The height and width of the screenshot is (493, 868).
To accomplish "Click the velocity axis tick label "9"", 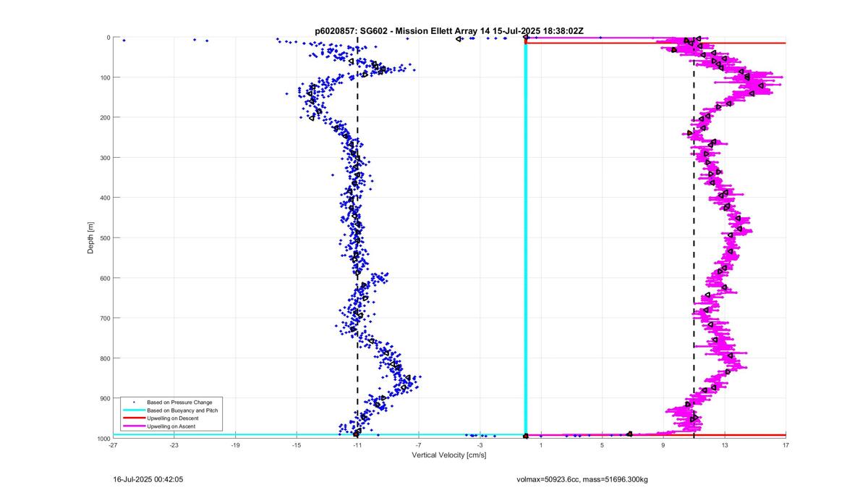I will coord(663,446).
